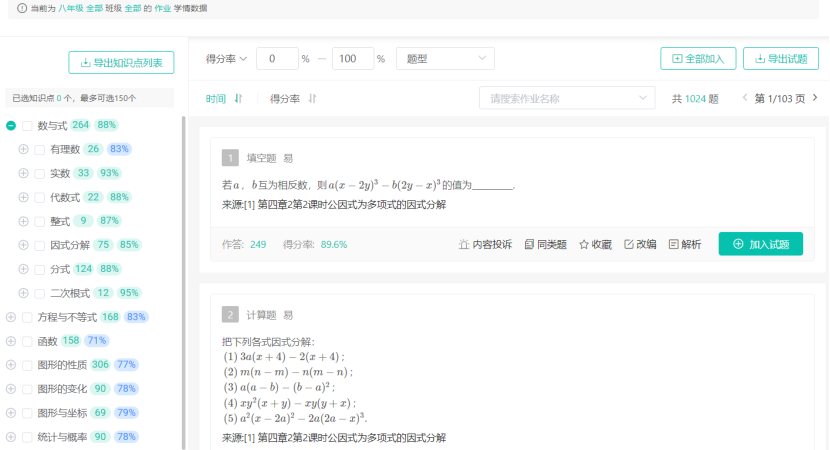Image resolution: width=830 pixels, height=450 pixels.
Task: Expand the 整式 tree node
Action: [23, 221]
